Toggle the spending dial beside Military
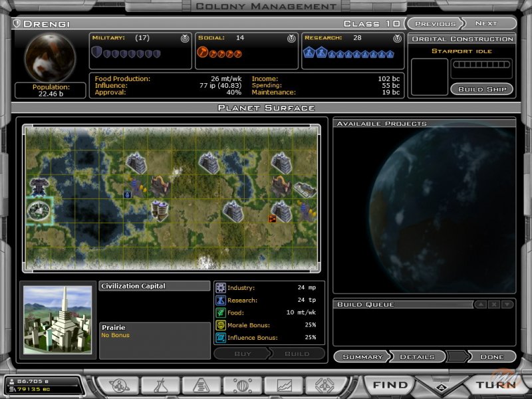This screenshot has height=399, width=532. click(186, 38)
